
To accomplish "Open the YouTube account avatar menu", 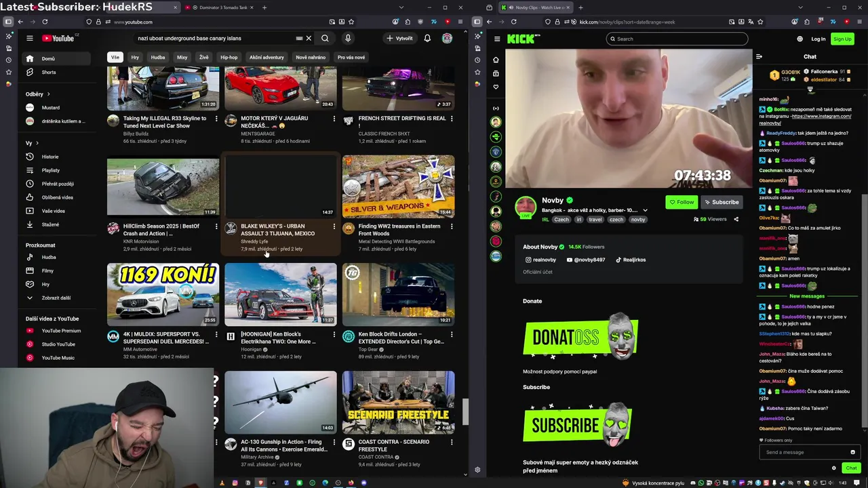I will click(x=447, y=39).
